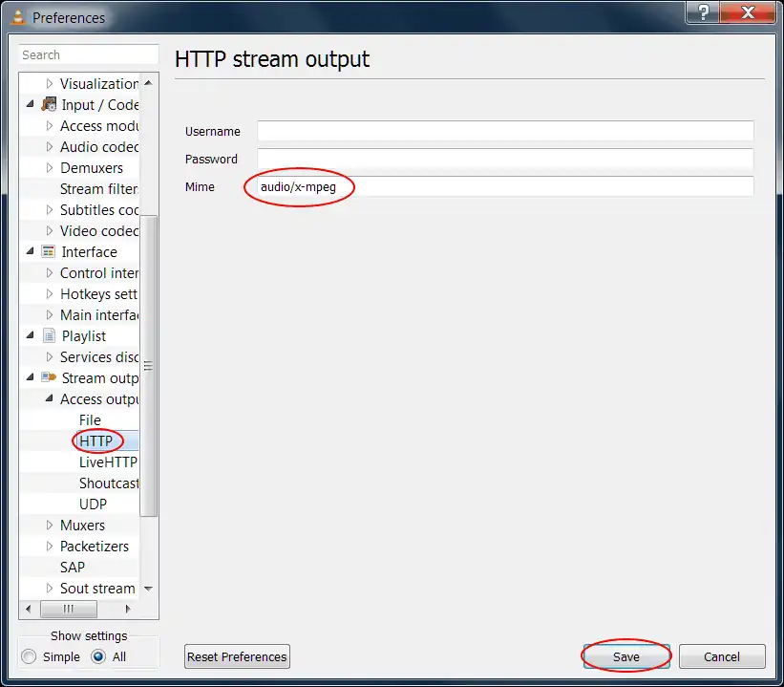Focus the Username input field
Screen dimensions: 784x687
pos(505,132)
